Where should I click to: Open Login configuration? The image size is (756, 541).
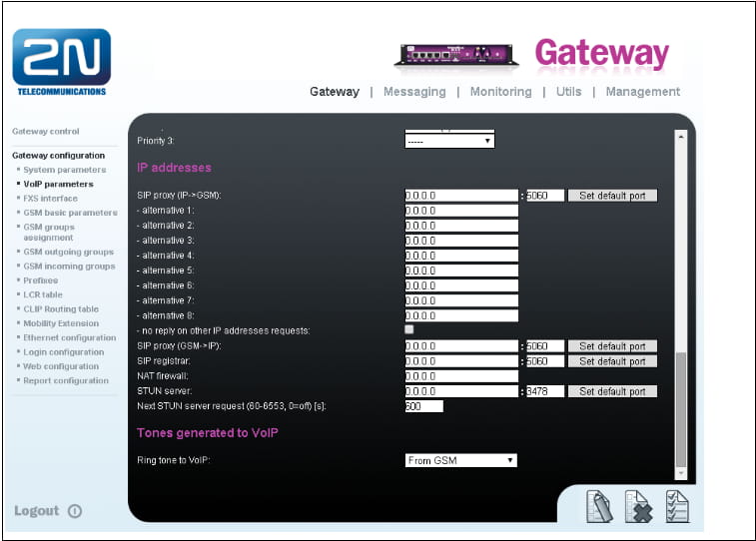64,352
